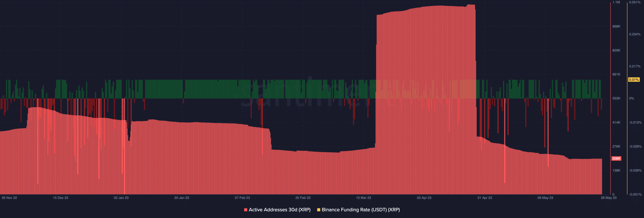Click the -0.051% funding axis value
The image size is (644, 218).
coord(635,194)
